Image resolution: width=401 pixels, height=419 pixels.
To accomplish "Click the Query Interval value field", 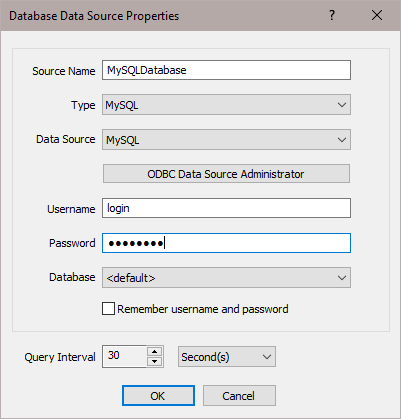I will click(124, 356).
